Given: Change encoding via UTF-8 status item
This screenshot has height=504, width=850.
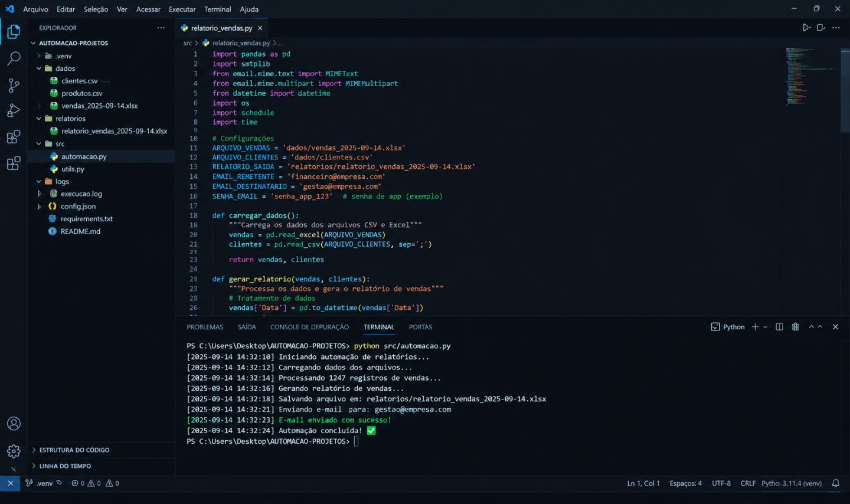Looking at the screenshot, I should tap(721, 483).
